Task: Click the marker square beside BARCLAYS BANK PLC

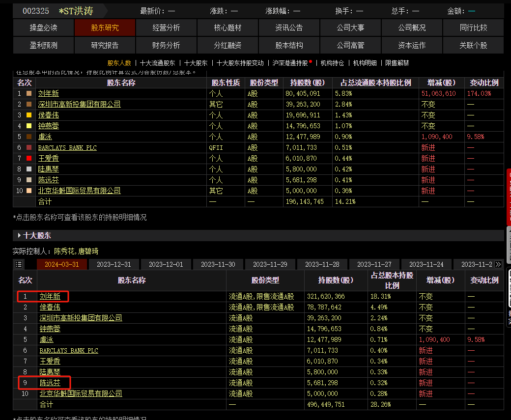Action: pyautogui.click(x=29, y=147)
